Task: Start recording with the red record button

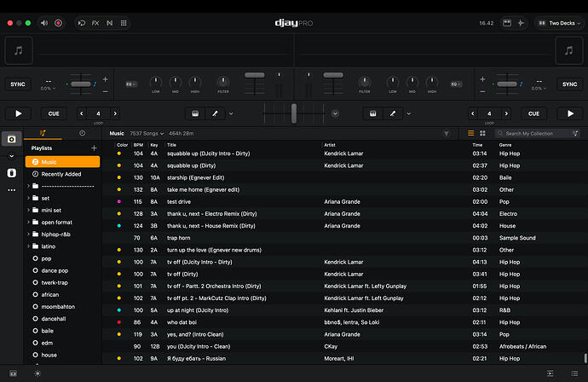Action: tap(58, 23)
